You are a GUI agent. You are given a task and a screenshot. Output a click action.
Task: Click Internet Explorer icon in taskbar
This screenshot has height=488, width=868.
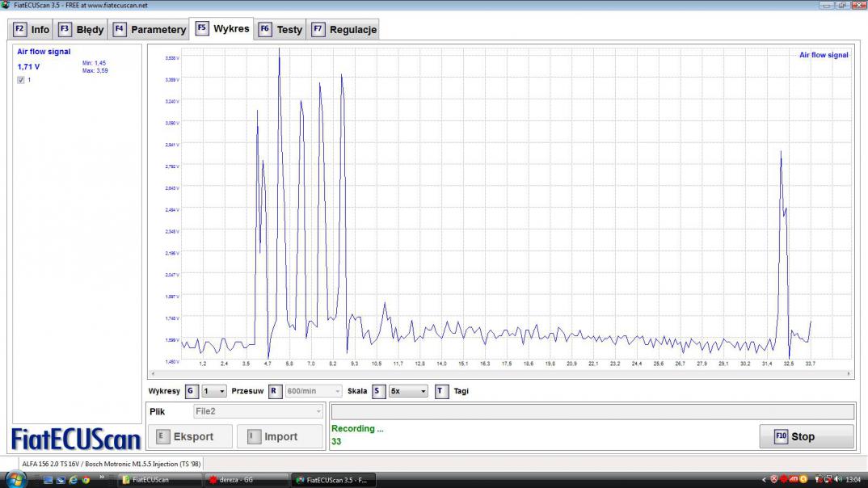(x=73, y=479)
